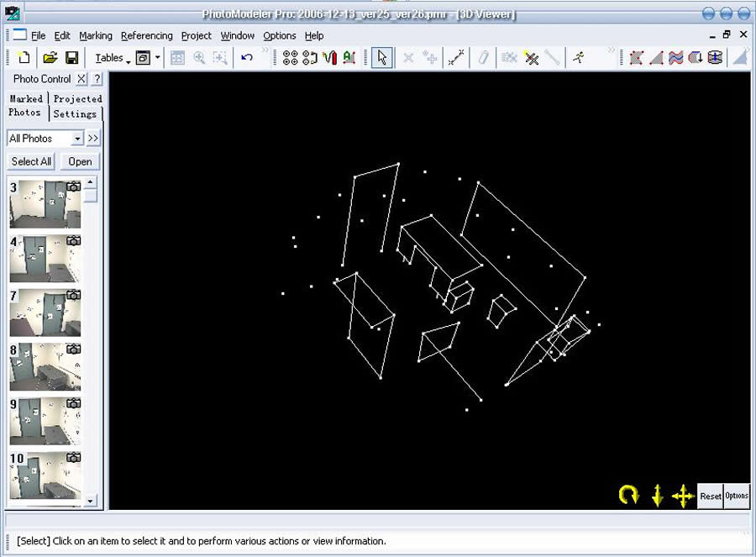Click the document icon left of File menu

click(x=20, y=34)
